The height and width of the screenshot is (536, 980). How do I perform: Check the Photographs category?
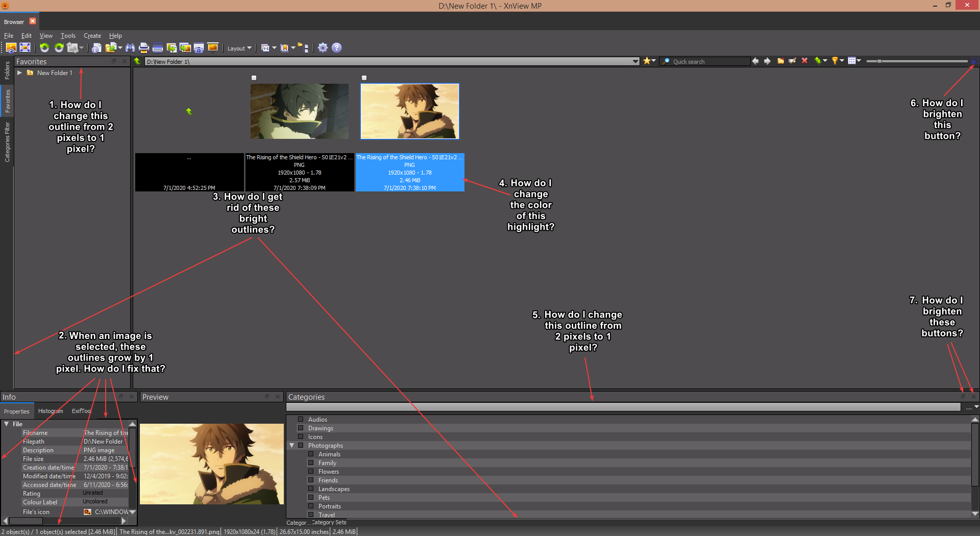point(301,446)
